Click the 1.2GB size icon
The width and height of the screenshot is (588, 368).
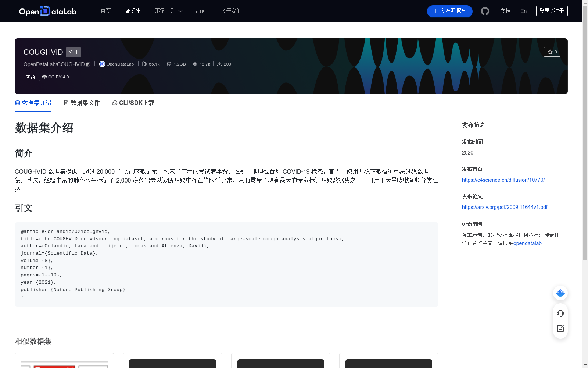[x=169, y=64]
